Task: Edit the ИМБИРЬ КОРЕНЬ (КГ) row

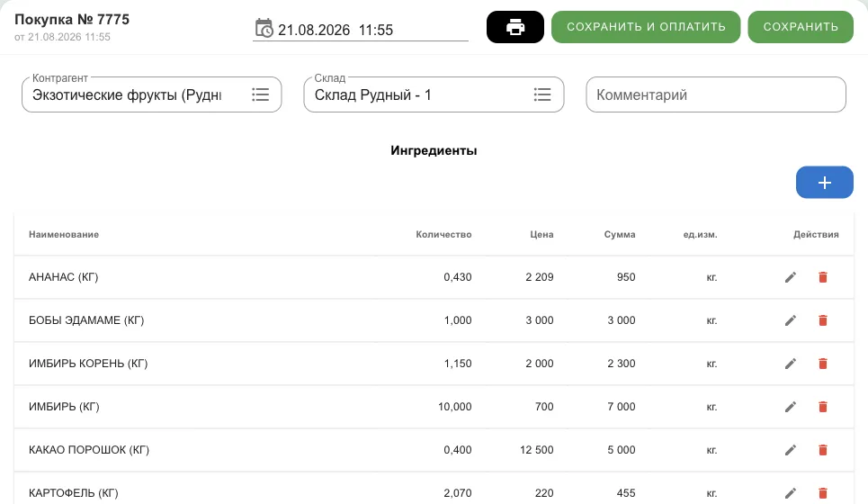Action: tap(791, 364)
